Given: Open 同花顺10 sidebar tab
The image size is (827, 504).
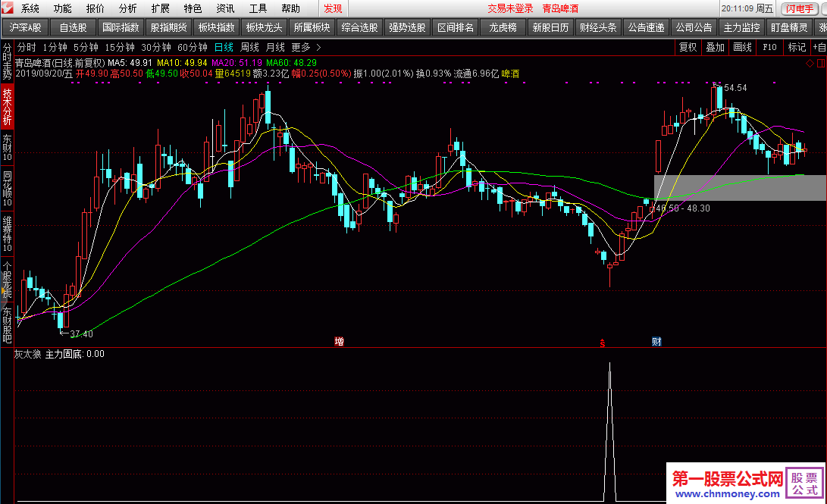Looking at the screenshot, I should (x=7, y=188).
